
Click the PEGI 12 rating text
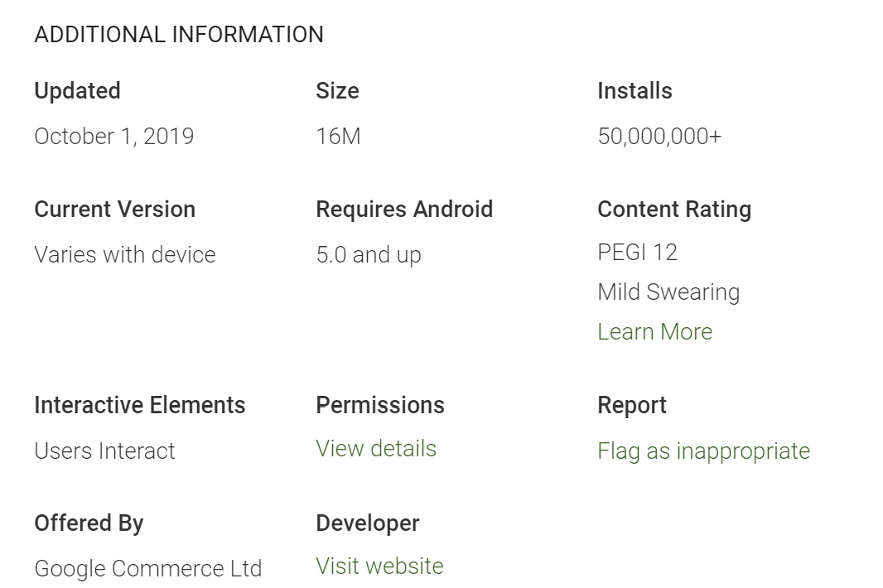637,253
